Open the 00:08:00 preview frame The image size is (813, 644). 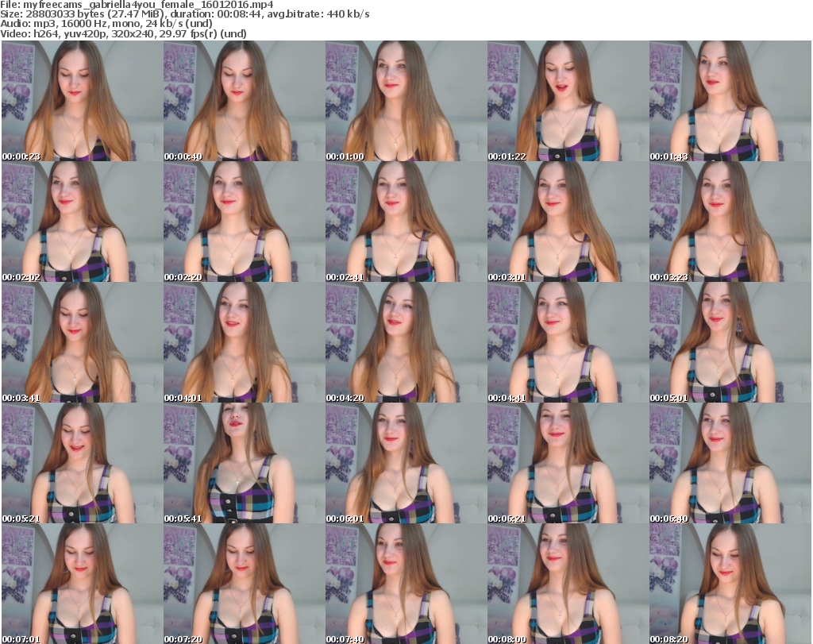click(568, 584)
